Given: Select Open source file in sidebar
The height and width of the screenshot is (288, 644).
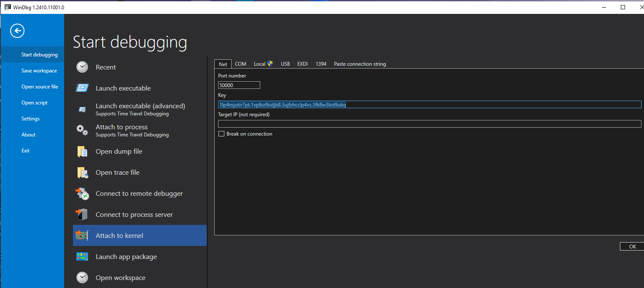Looking at the screenshot, I should point(32,87).
